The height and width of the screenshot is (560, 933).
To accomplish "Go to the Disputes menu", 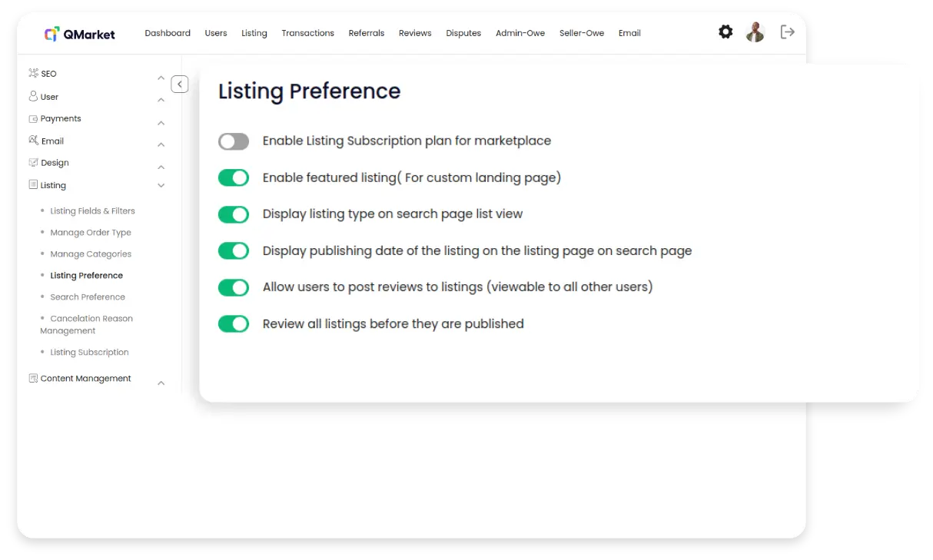I will [x=463, y=33].
